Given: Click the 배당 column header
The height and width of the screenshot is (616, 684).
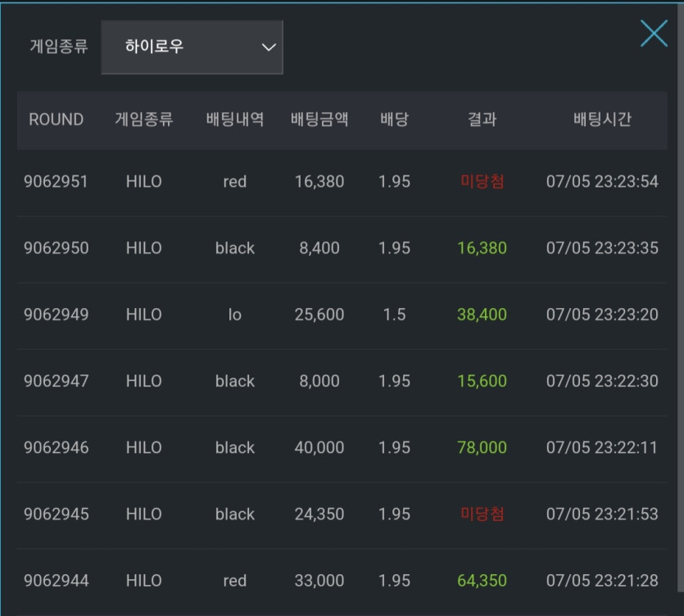Looking at the screenshot, I should pyautogui.click(x=394, y=119).
